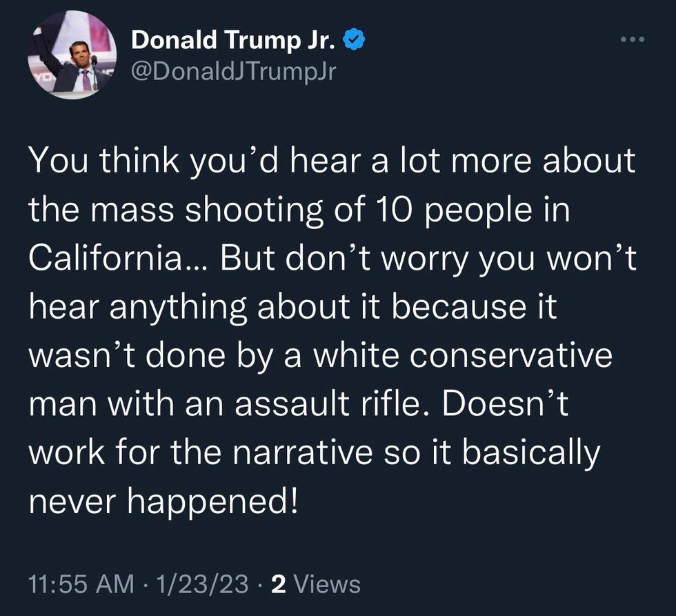
Task: Open Donald Trump Jr. profile picture
Action: pos(72,55)
